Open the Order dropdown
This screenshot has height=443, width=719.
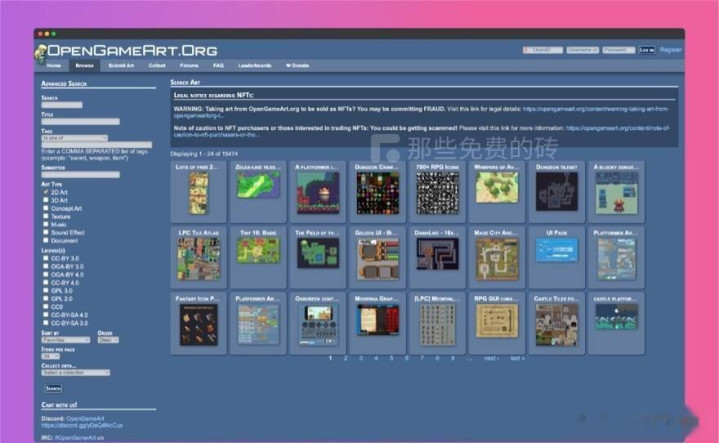(108, 340)
